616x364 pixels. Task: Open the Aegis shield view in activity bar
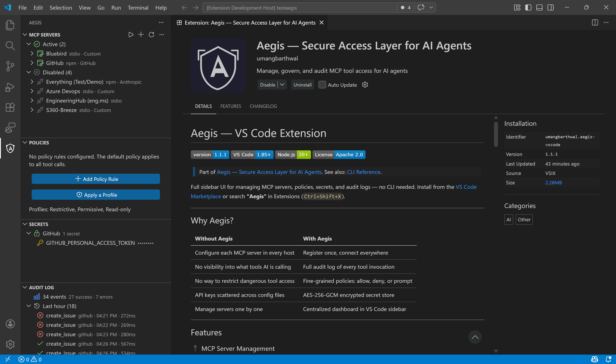10,148
